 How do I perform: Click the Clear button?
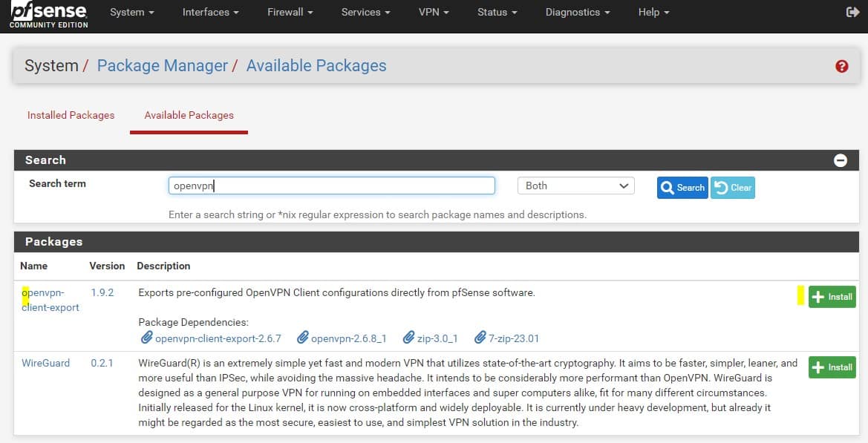pyautogui.click(x=732, y=188)
